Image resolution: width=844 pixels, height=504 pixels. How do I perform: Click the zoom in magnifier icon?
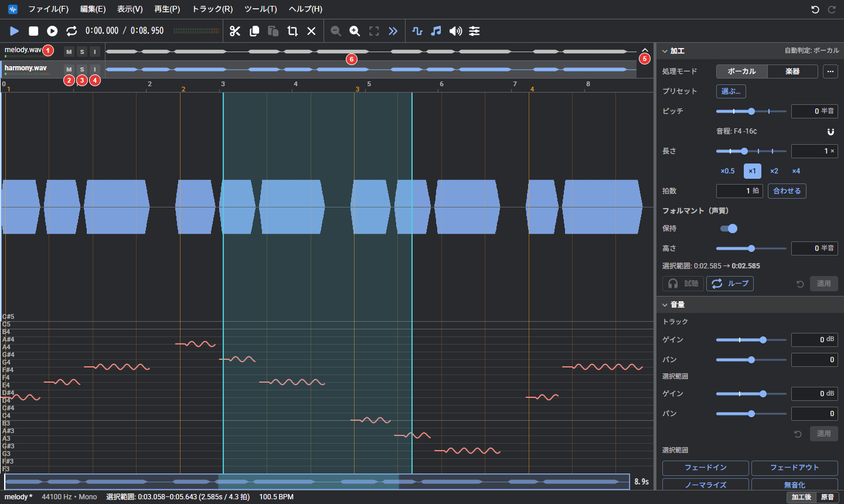click(355, 31)
